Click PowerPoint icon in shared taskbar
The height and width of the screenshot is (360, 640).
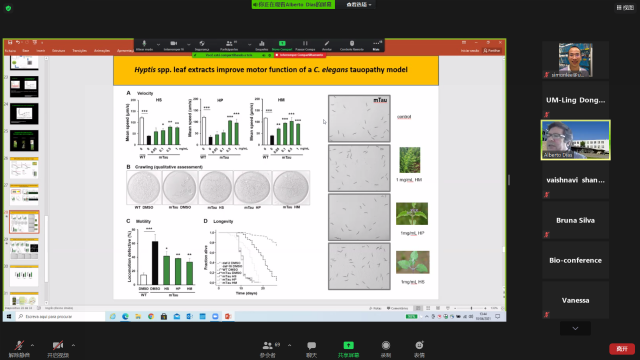coord(228,316)
